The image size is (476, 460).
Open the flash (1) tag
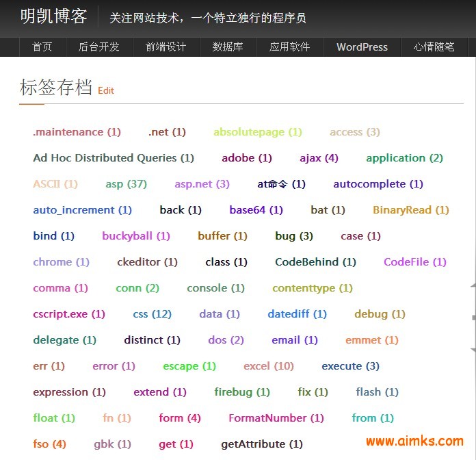378,392
